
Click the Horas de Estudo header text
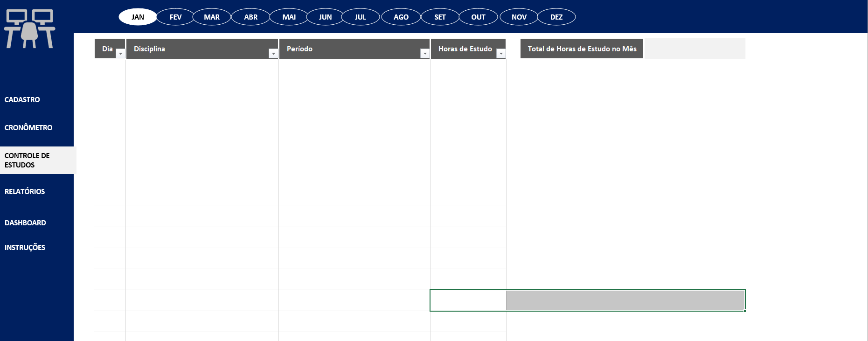(465, 49)
